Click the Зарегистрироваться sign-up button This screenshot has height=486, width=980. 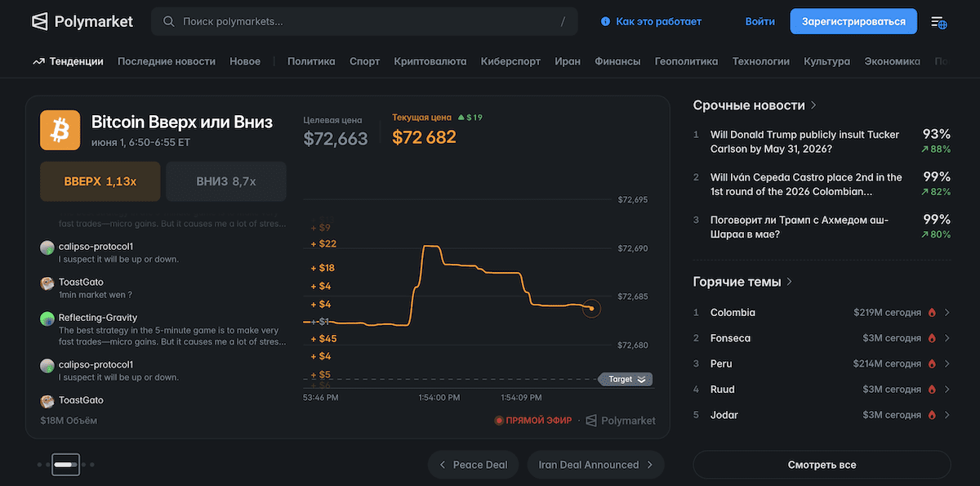(853, 21)
